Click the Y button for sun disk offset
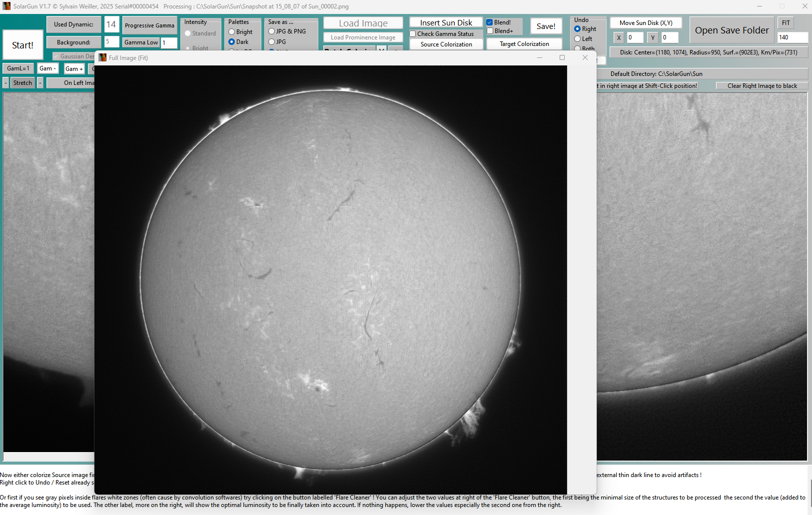 [x=653, y=37]
